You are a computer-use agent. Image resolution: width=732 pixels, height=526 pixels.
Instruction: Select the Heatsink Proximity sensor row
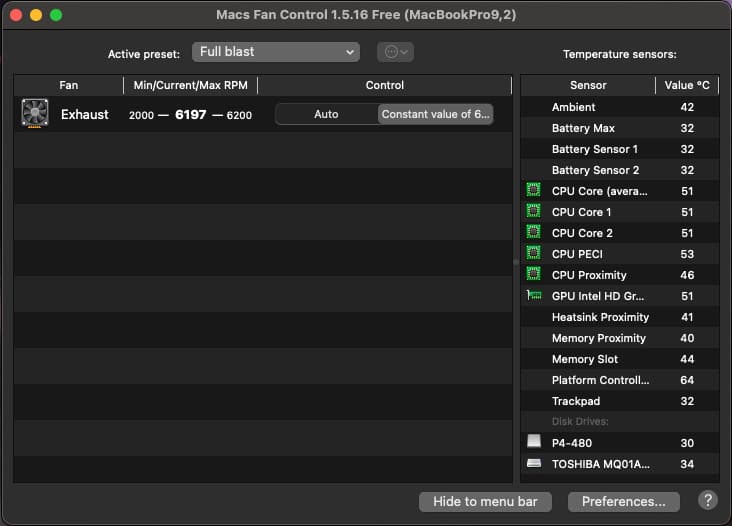[x=620, y=317]
